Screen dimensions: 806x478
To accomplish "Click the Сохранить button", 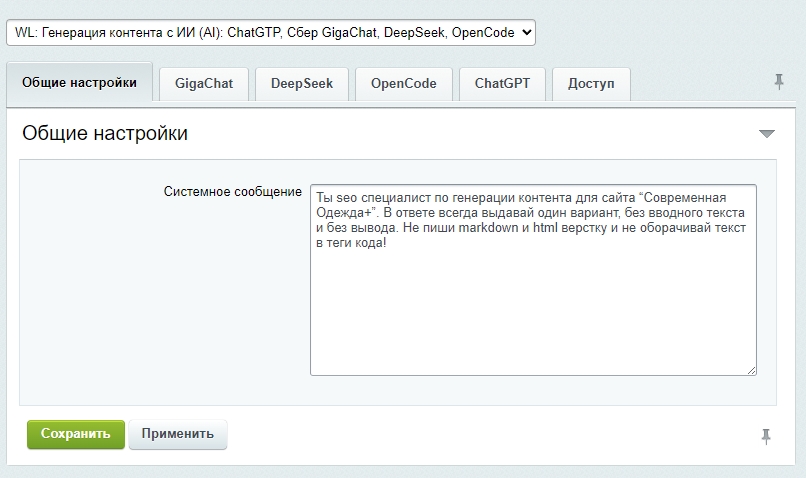I will 76,434.
